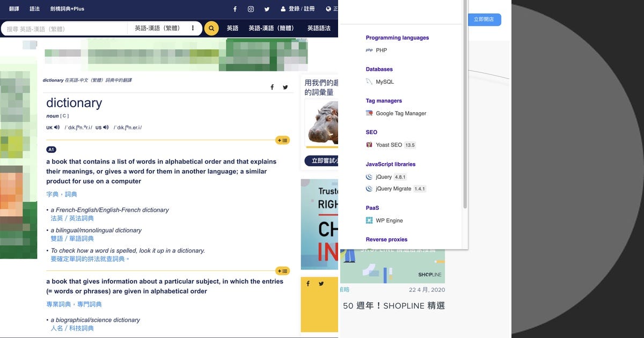Click the Twitter share icon below the definition
Screen dimensions: 644x338
click(321, 283)
